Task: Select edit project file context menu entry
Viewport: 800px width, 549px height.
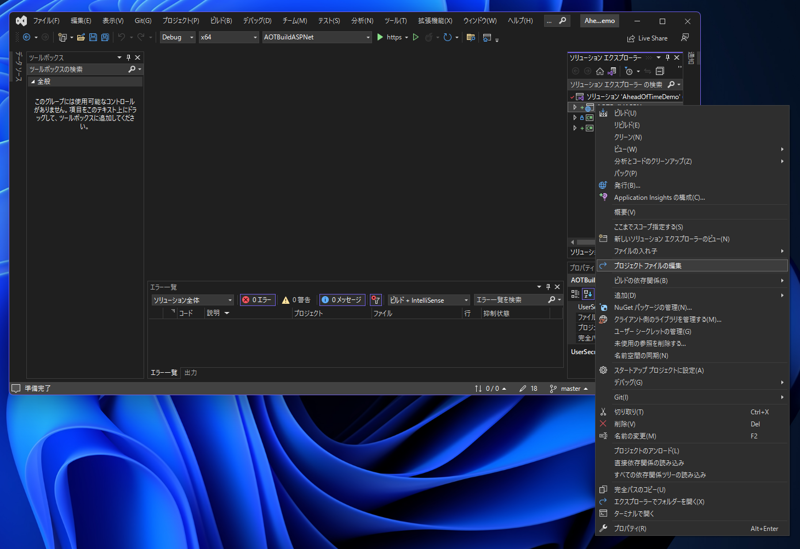Action: click(x=692, y=266)
